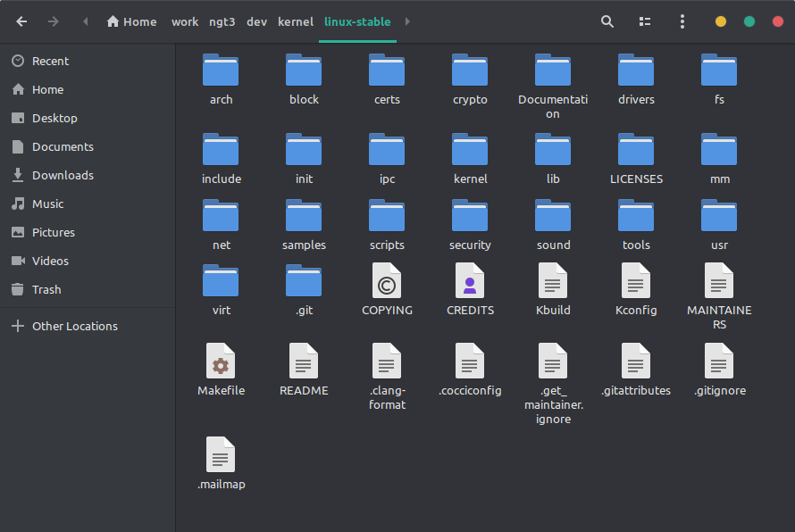Toggle the list view layout

pyautogui.click(x=644, y=21)
